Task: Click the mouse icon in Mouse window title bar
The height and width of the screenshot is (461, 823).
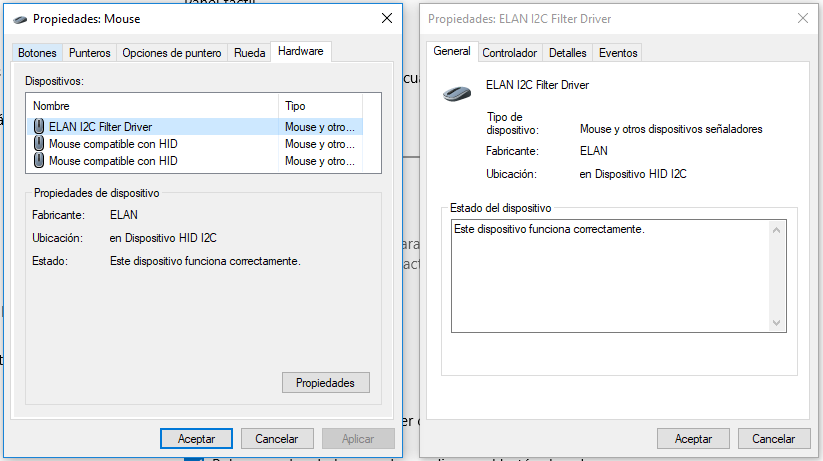Action: point(20,19)
